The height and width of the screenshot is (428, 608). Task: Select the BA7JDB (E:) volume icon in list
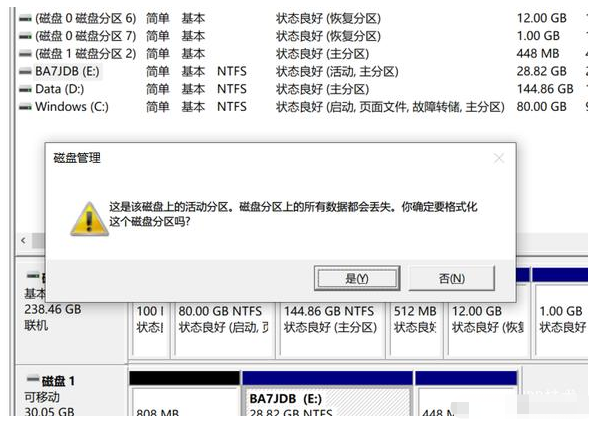(25, 72)
